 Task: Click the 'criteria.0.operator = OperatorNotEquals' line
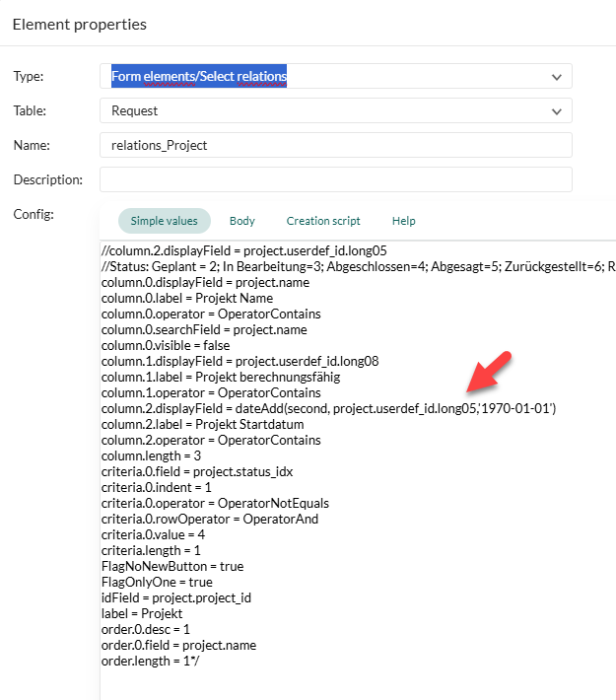pyautogui.click(x=215, y=503)
